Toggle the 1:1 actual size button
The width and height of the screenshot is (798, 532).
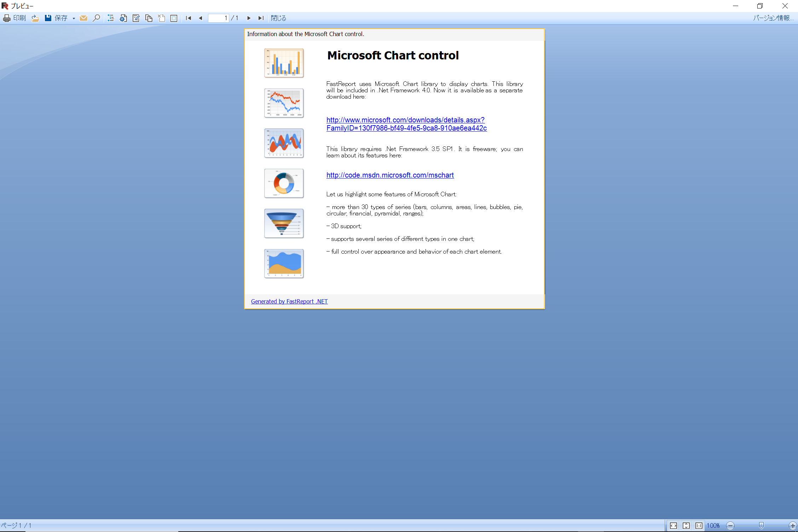[699, 526]
